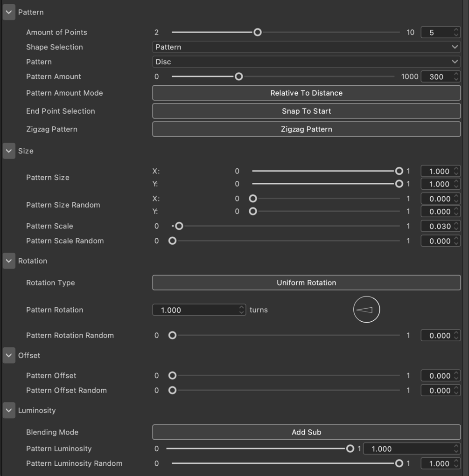This screenshot has width=469, height=476.
Task: Collapse the Offset section chevron
Action: (x=9, y=355)
